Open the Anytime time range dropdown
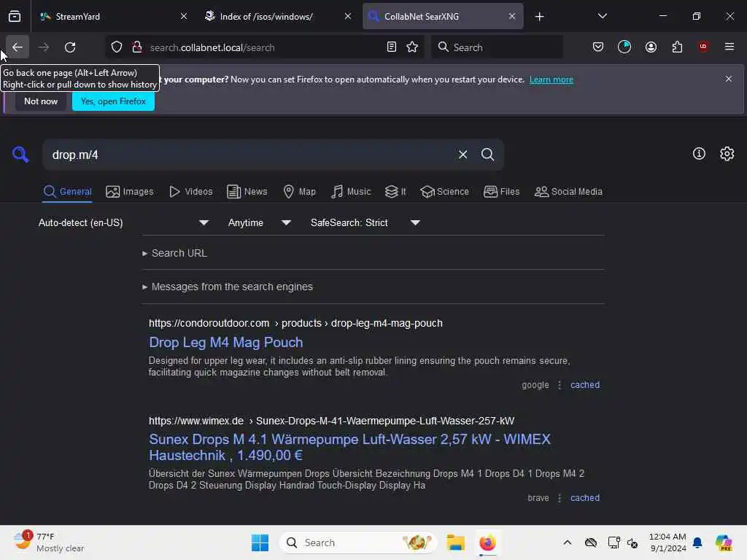The height and width of the screenshot is (560, 747). click(260, 223)
